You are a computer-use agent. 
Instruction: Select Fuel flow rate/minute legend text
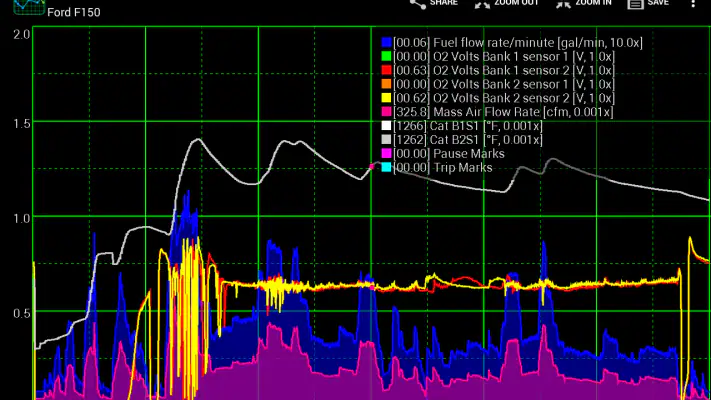tap(518, 43)
